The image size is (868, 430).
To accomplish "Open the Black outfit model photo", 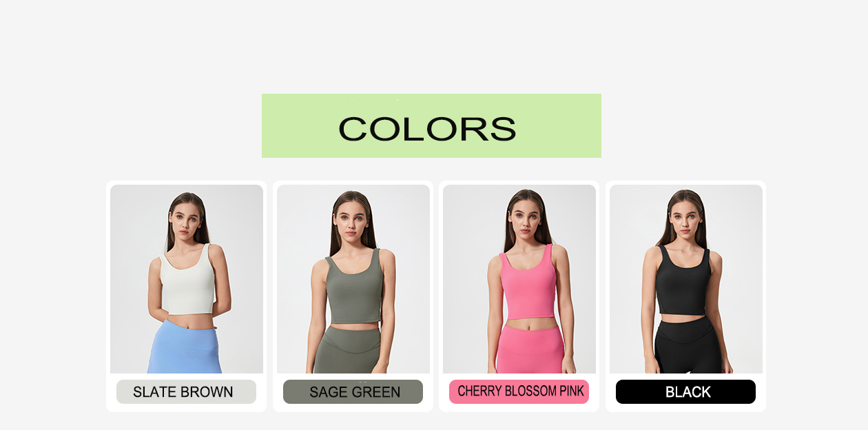I will coord(686,279).
